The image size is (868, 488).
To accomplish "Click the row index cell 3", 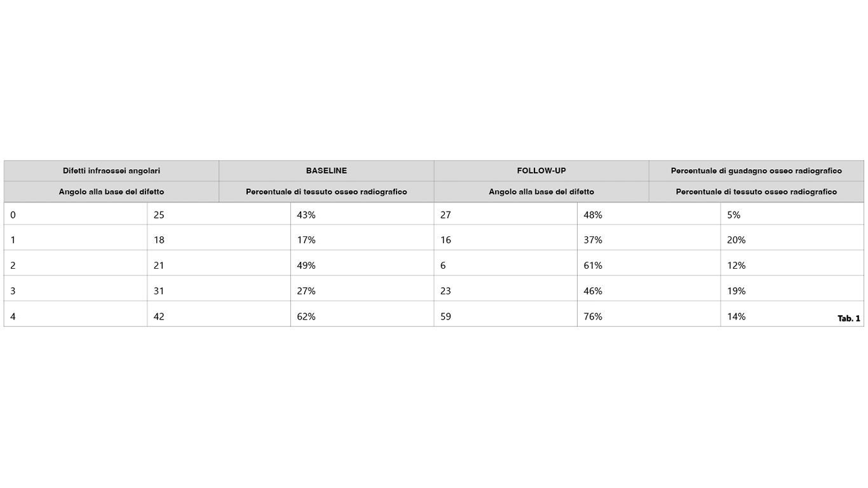I will click(76, 291).
